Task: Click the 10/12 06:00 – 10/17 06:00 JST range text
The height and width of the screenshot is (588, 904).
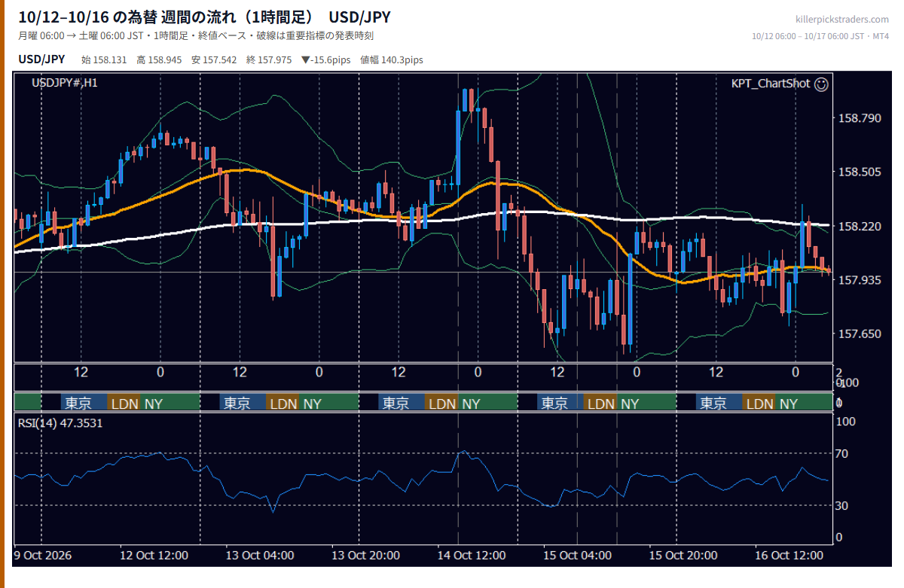Action: [808, 36]
